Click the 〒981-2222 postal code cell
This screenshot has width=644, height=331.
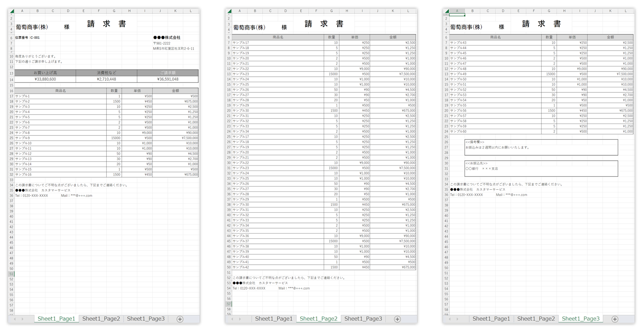pos(162,43)
